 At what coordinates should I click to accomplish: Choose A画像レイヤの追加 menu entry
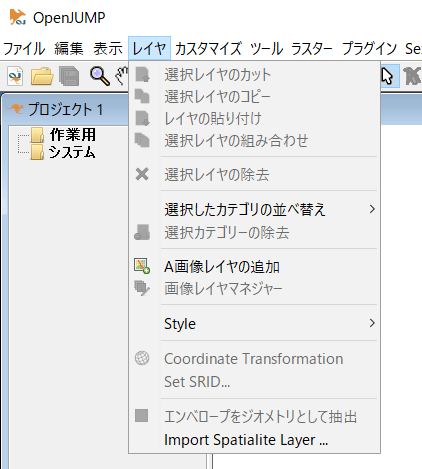click(222, 267)
